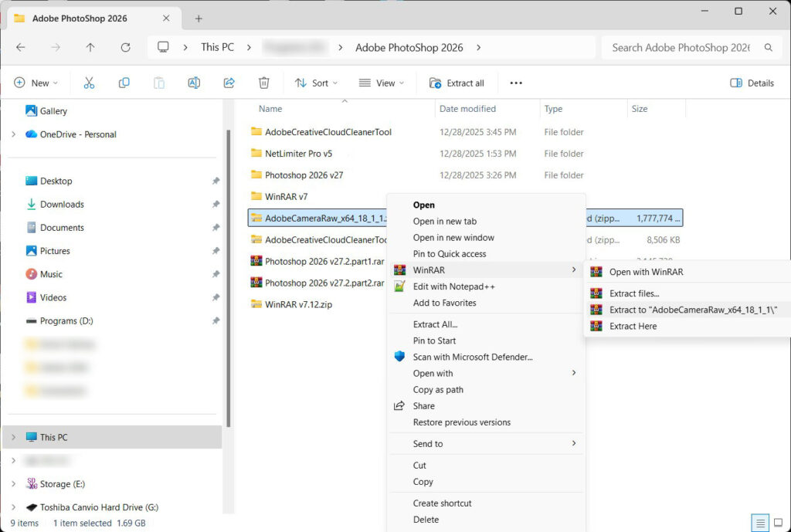The height and width of the screenshot is (532, 791).
Task: Refresh the current folder view
Action: click(x=125, y=47)
